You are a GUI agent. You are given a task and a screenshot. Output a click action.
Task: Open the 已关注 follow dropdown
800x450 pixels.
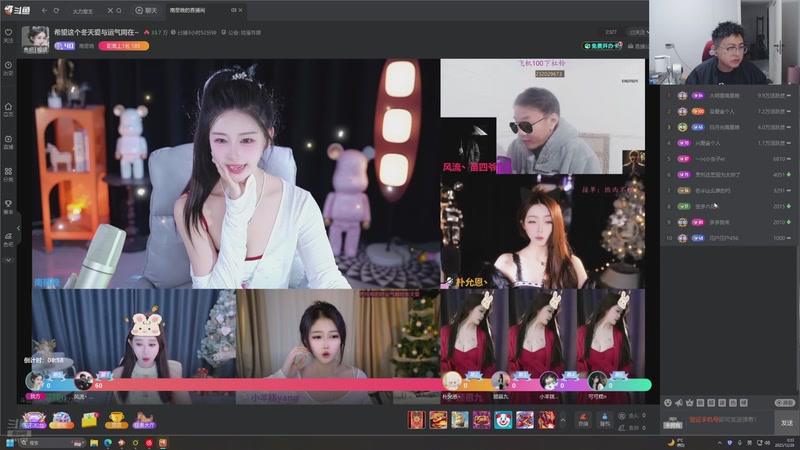pos(638,32)
